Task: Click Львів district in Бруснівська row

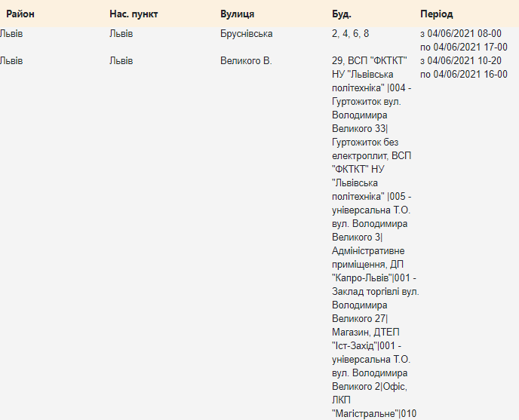Action: pyautogui.click(x=11, y=34)
